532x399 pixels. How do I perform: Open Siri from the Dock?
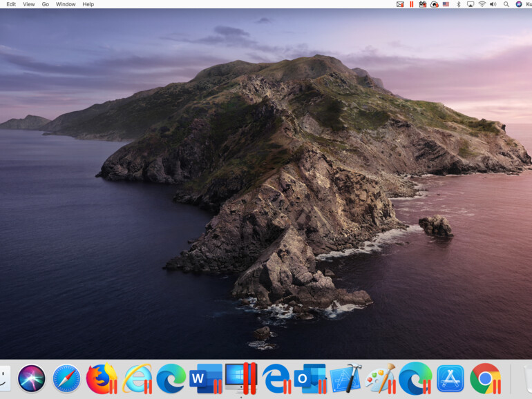tap(32, 378)
